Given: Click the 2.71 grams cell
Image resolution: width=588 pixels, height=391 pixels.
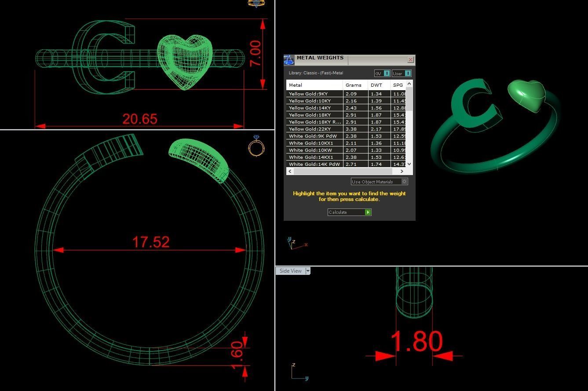Looking at the screenshot, I should (355, 164).
